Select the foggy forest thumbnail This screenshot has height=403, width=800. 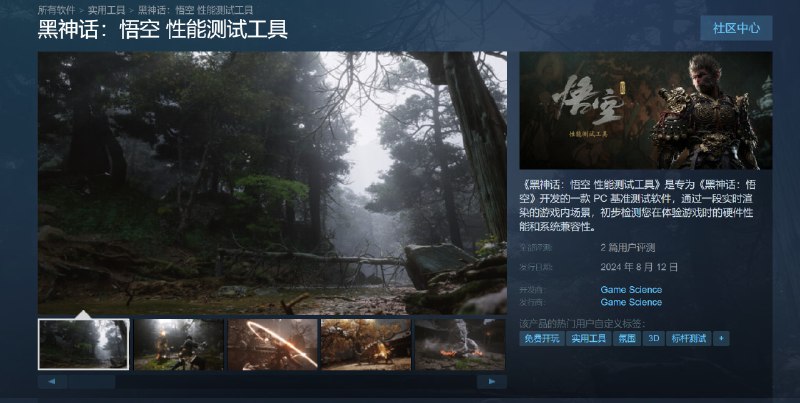pyautogui.click(x=84, y=344)
